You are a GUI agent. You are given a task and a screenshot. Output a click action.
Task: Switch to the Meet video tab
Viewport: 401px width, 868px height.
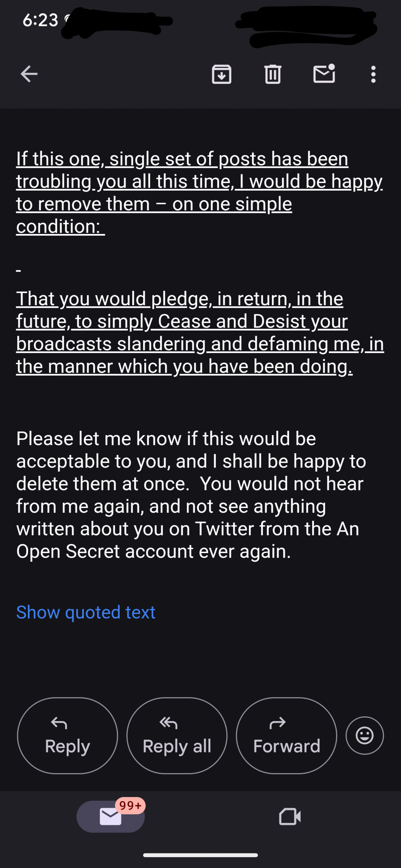point(290,816)
